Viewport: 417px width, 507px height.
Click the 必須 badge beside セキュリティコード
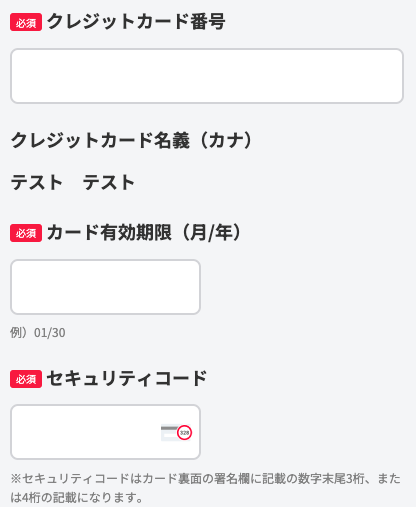coord(26,379)
